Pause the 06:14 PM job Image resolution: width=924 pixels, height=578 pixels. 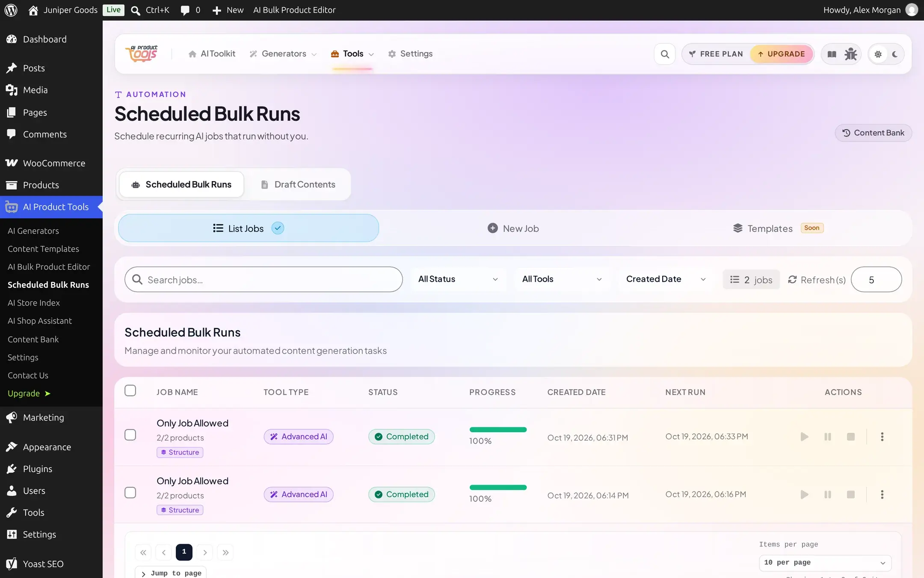827,495
